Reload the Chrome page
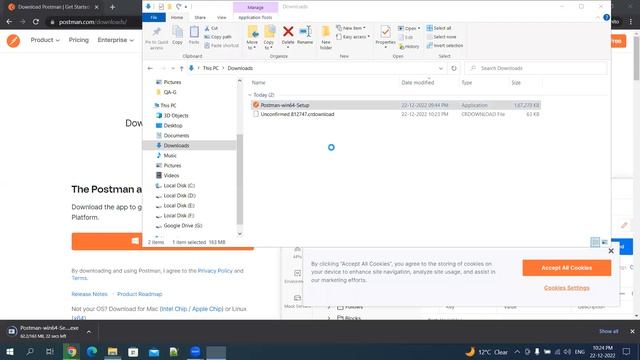This screenshot has height=360, width=640. (36, 22)
